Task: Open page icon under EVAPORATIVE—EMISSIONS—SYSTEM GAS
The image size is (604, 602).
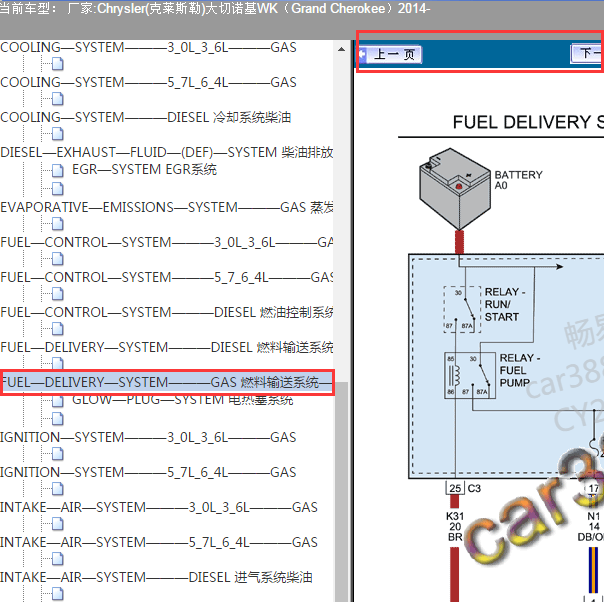Action: click(57, 224)
